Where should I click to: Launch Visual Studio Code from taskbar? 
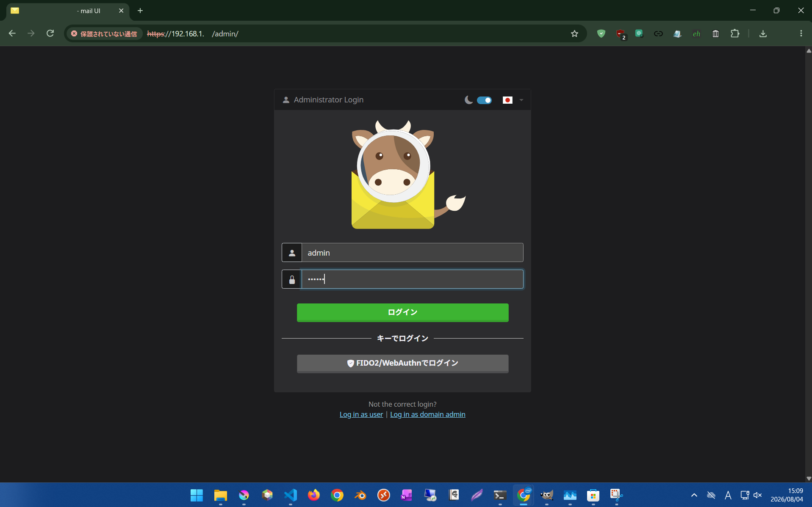(x=291, y=495)
